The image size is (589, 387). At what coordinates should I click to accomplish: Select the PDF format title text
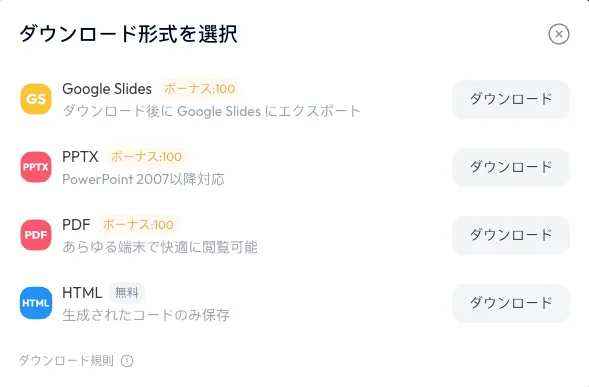[76, 225]
